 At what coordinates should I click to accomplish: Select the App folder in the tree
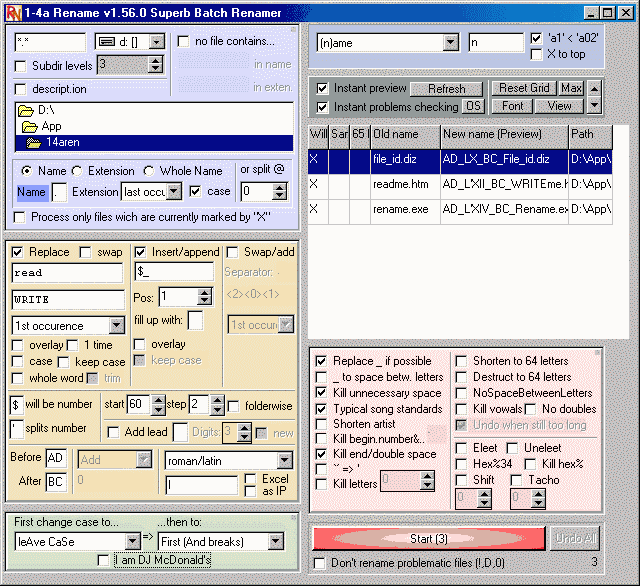click(x=41, y=127)
